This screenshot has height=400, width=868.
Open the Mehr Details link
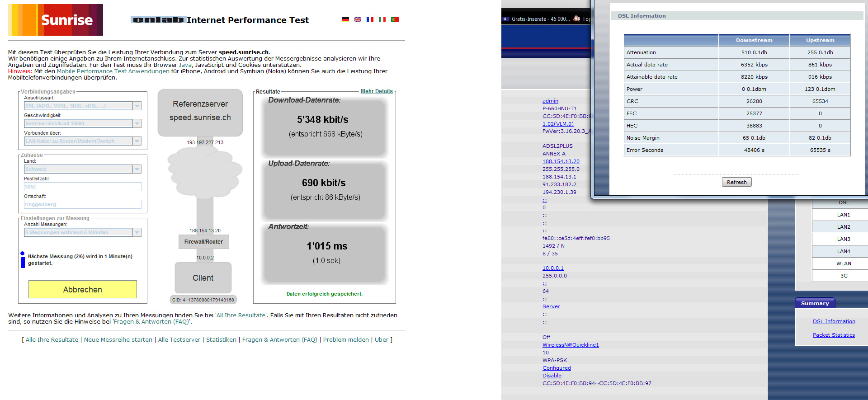coord(377,91)
